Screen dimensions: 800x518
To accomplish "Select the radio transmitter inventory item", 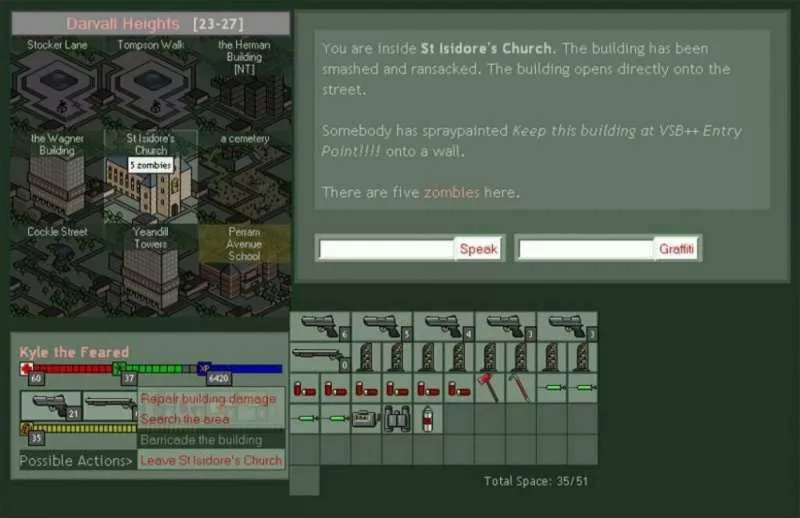I will point(366,419).
